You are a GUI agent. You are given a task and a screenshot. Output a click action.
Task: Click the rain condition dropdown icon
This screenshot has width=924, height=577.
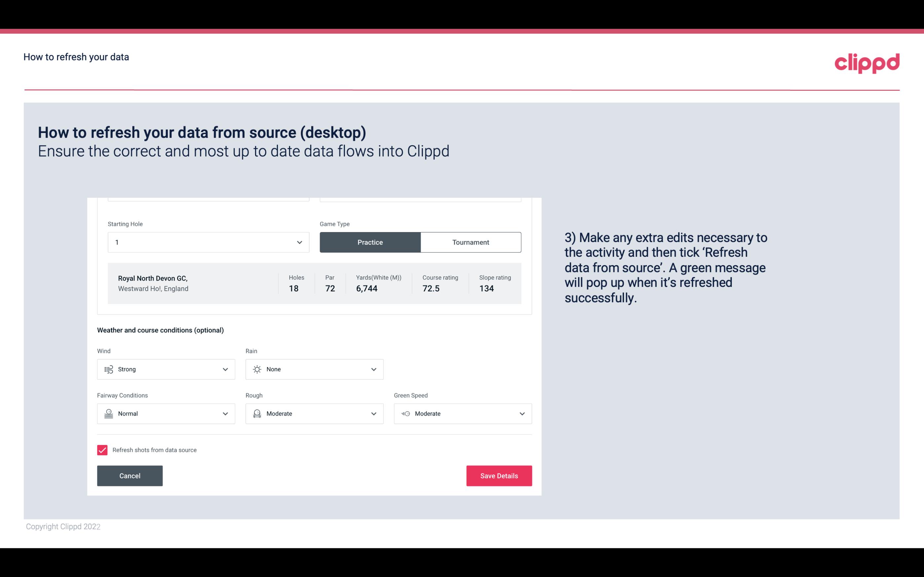tap(373, 369)
